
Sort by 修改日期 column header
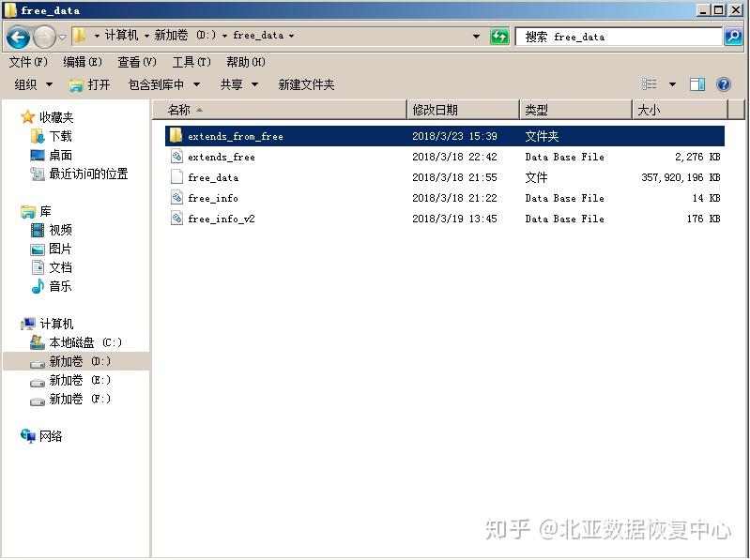coord(463,110)
